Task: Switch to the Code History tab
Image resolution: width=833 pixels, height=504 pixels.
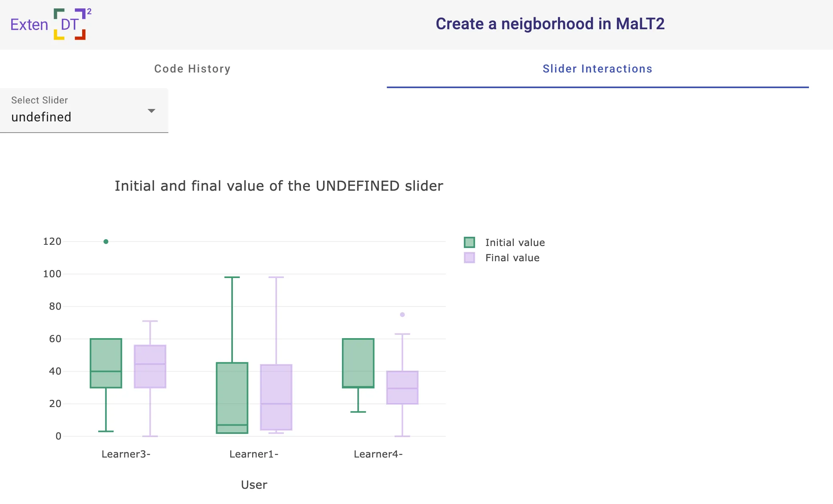Action: point(192,69)
